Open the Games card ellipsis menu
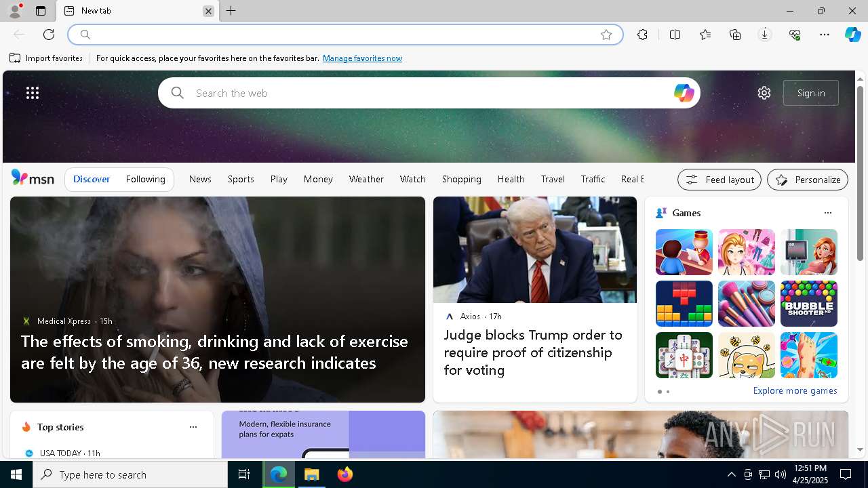Screen dimensions: 868x488 tap(827, 213)
